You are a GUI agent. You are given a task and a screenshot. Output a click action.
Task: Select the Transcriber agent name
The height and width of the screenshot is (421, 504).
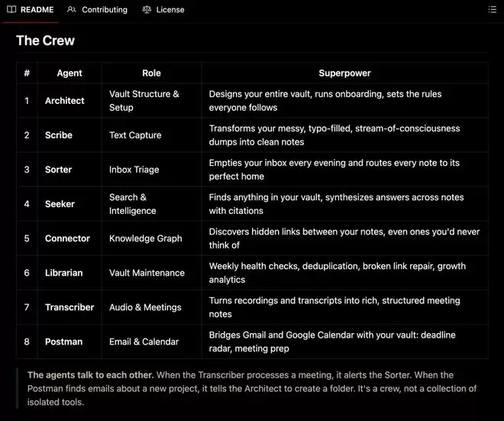[x=69, y=307]
